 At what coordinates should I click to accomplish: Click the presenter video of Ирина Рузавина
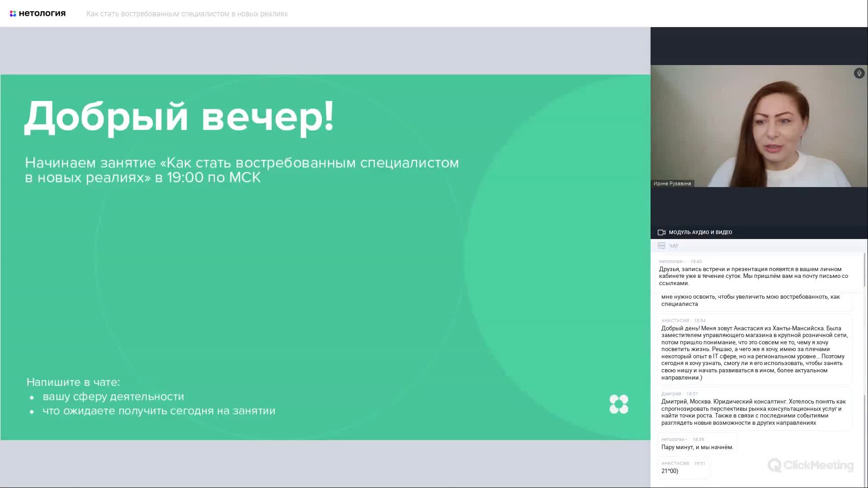coord(759,126)
